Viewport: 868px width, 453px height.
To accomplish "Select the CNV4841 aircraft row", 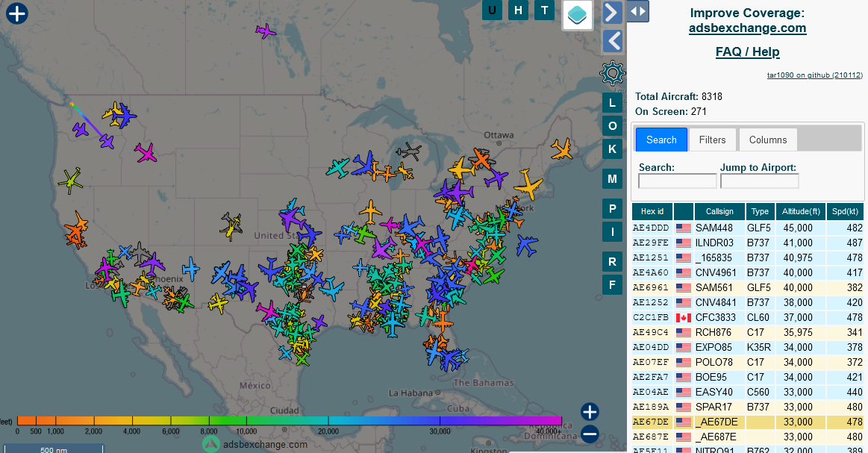I will tap(748, 303).
